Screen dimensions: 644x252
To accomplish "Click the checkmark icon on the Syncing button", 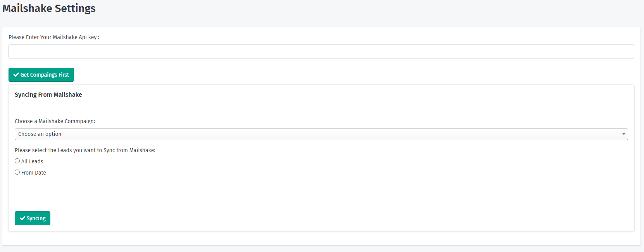I will tap(22, 218).
